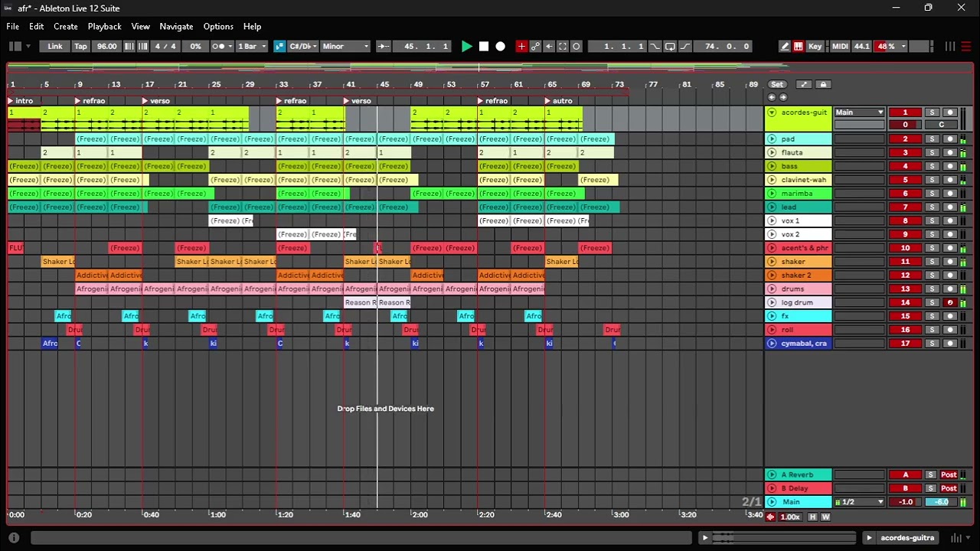Mute the lead track via number 7

(905, 207)
